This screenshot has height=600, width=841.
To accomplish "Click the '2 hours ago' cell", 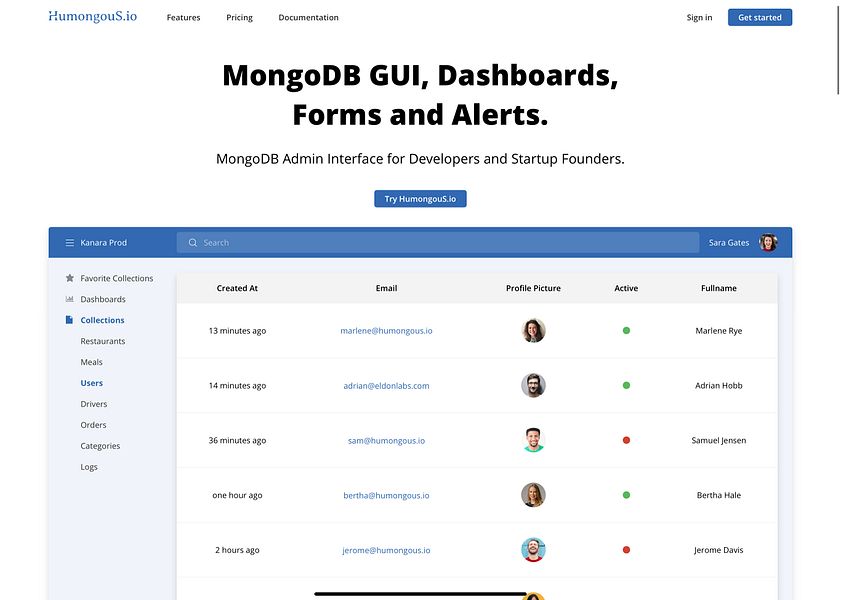I will point(237,550).
